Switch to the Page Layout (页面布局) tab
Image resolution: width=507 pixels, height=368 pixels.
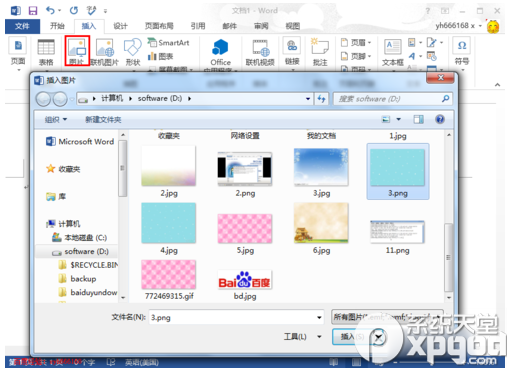pyautogui.click(x=159, y=26)
